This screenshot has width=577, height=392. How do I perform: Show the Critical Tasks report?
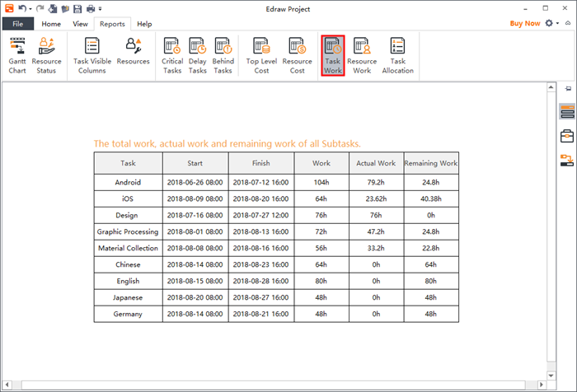tap(172, 55)
